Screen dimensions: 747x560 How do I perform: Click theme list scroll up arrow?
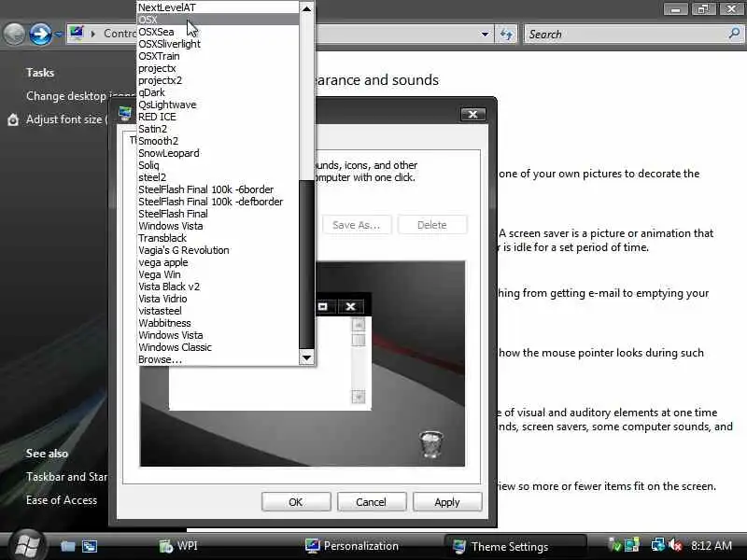point(307,8)
